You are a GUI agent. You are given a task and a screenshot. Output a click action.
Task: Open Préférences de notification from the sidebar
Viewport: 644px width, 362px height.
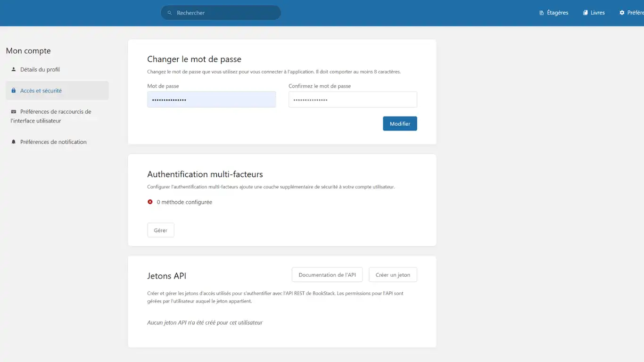click(53, 142)
